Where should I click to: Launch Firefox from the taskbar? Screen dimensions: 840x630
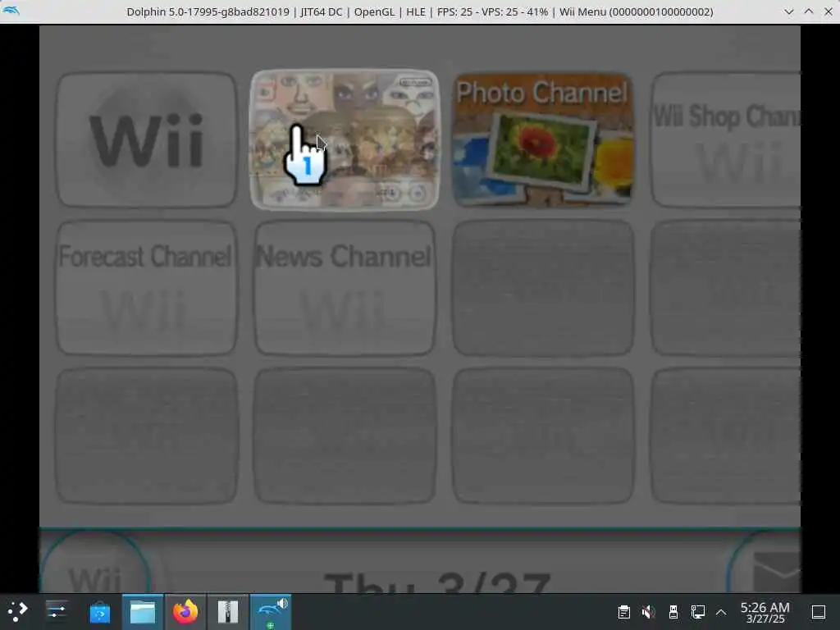click(x=185, y=612)
